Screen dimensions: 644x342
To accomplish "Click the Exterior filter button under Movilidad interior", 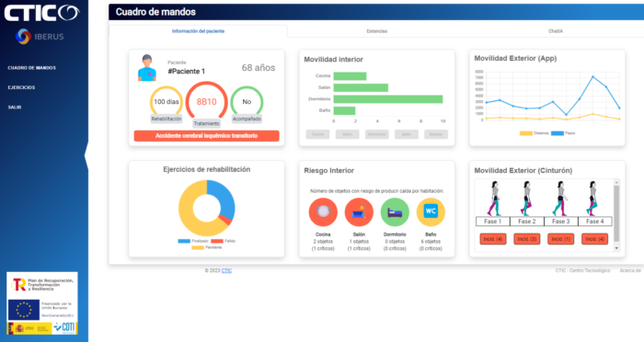I will (436, 134).
